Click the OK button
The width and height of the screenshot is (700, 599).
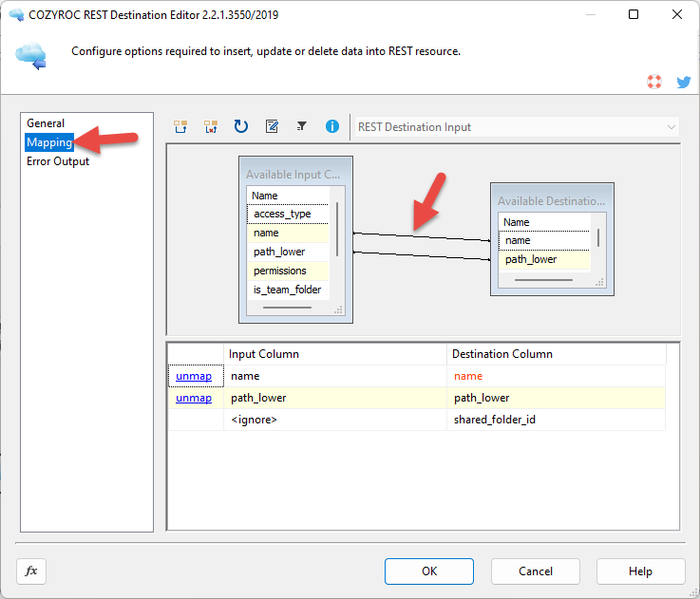tap(429, 571)
